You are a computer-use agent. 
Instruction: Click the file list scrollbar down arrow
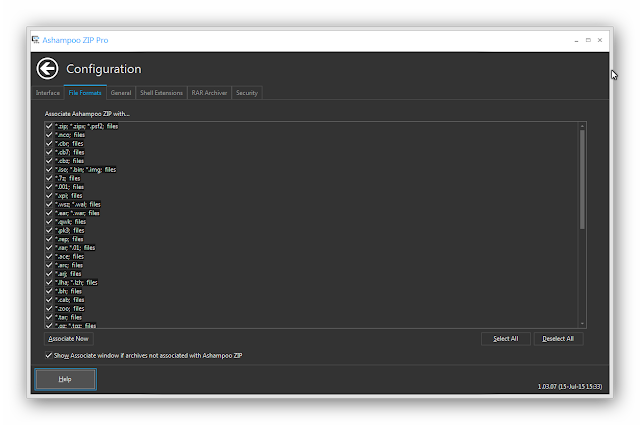coord(582,324)
